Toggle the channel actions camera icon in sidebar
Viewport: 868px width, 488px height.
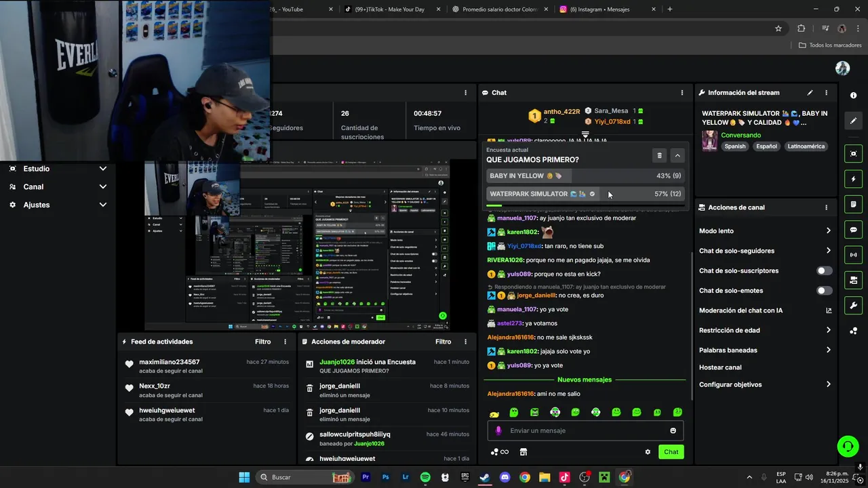point(853,280)
